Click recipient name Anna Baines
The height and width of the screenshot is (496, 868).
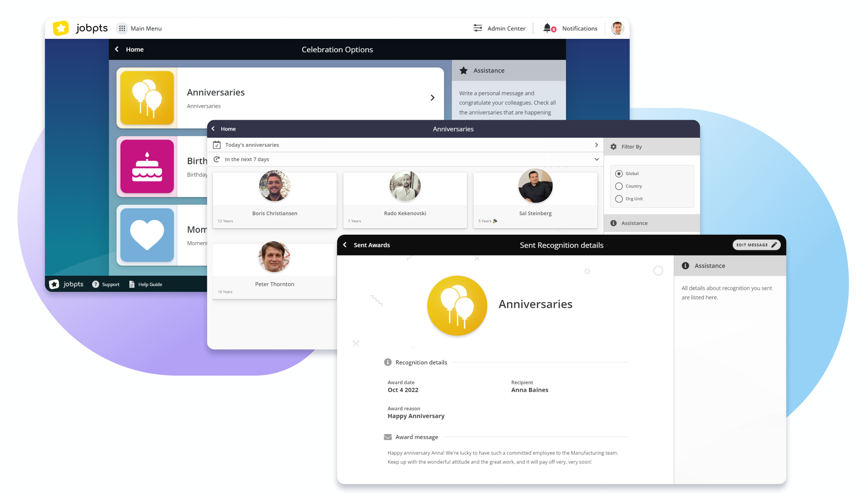click(x=530, y=390)
